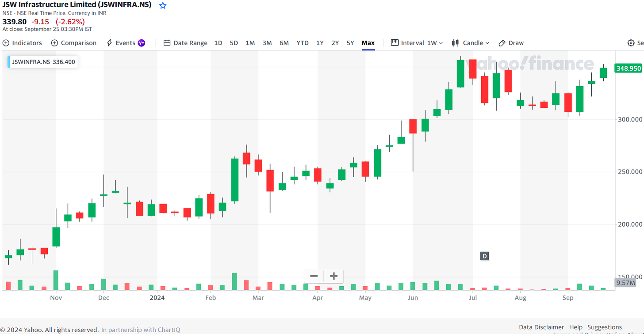Click the 9.57M volume label
644x334 pixels.
[x=625, y=283]
